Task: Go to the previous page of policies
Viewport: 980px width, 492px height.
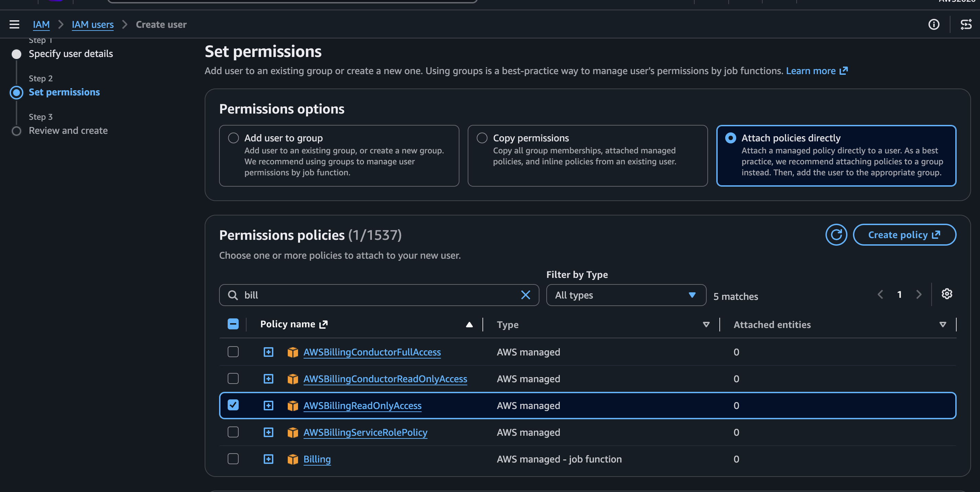Action: (x=880, y=294)
